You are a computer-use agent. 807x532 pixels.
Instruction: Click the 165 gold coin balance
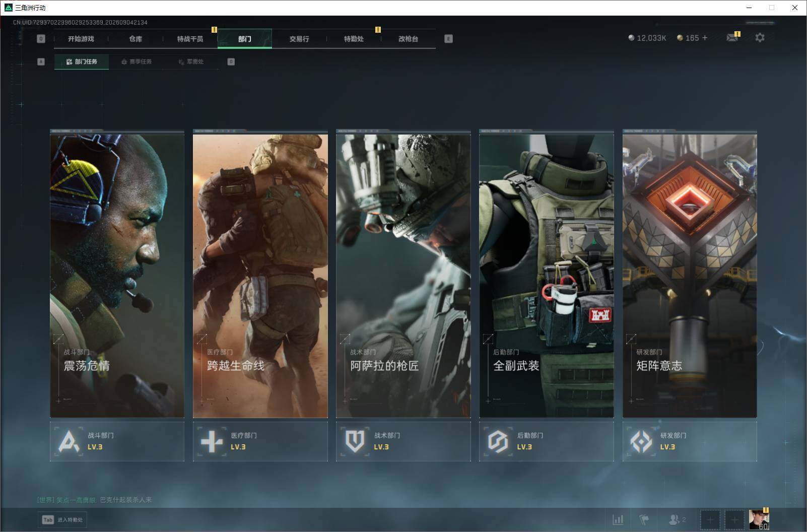tap(688, 38)
